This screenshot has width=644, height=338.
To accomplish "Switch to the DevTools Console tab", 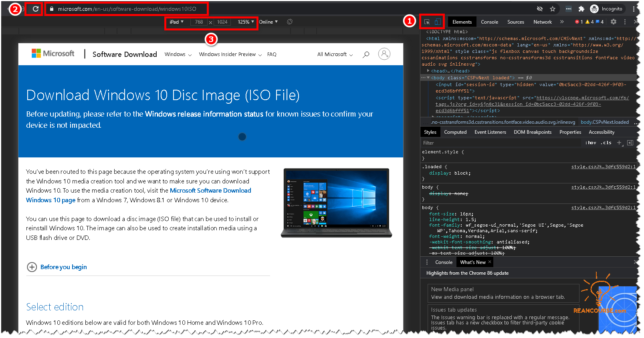I will point(489,22).
